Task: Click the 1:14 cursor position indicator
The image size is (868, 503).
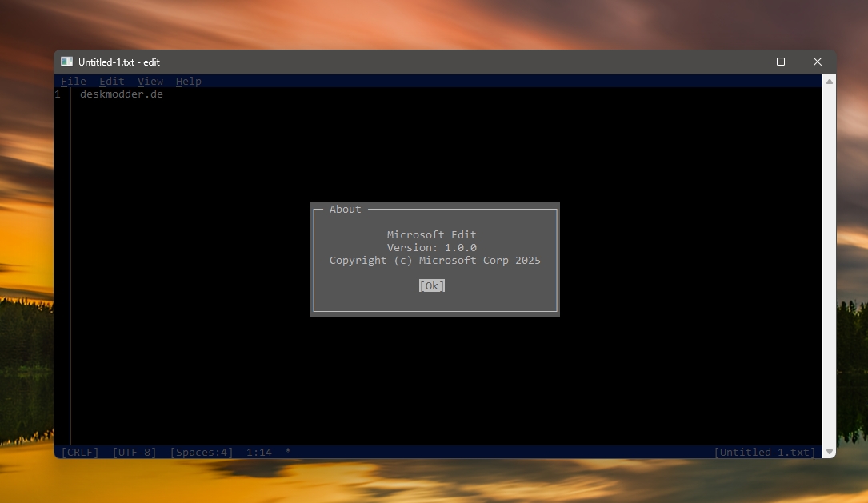Action: [259, 452]
